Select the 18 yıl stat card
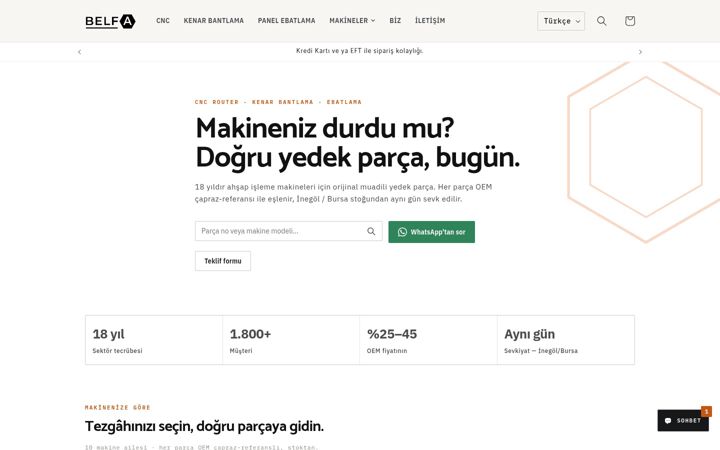Image resolution: width=720 pixels, height=450 pixels. 154,340
